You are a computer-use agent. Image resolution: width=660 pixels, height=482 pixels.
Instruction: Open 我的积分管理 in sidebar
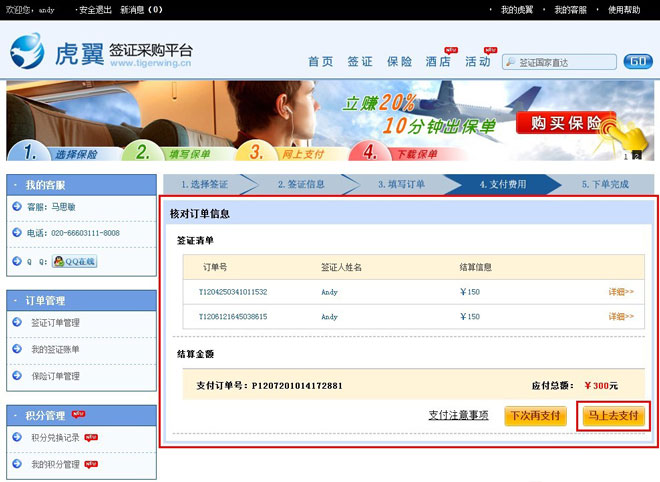pyautogui.click(x=56, y=464)
